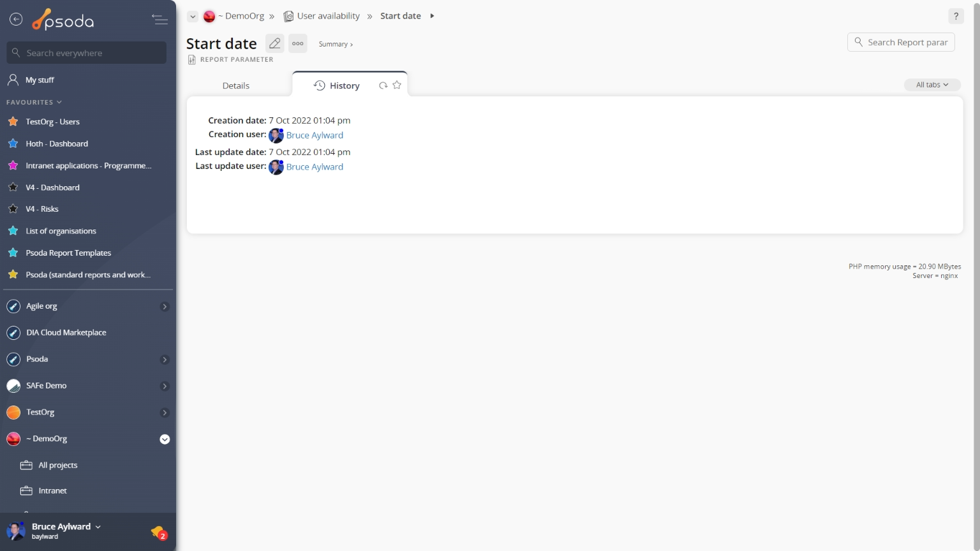This screenshot has height=551, width=980.
Task: Click the TestOrg orange icon in sidebar
Action: 13,413
